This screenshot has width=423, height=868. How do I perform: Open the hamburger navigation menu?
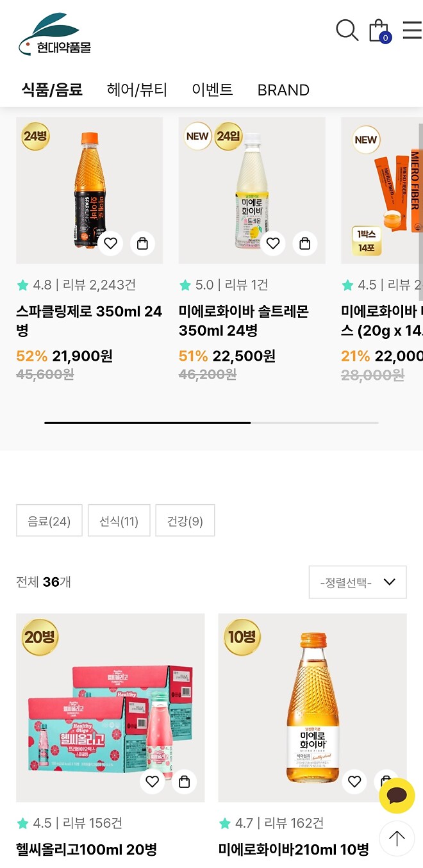tap(412, 30)
